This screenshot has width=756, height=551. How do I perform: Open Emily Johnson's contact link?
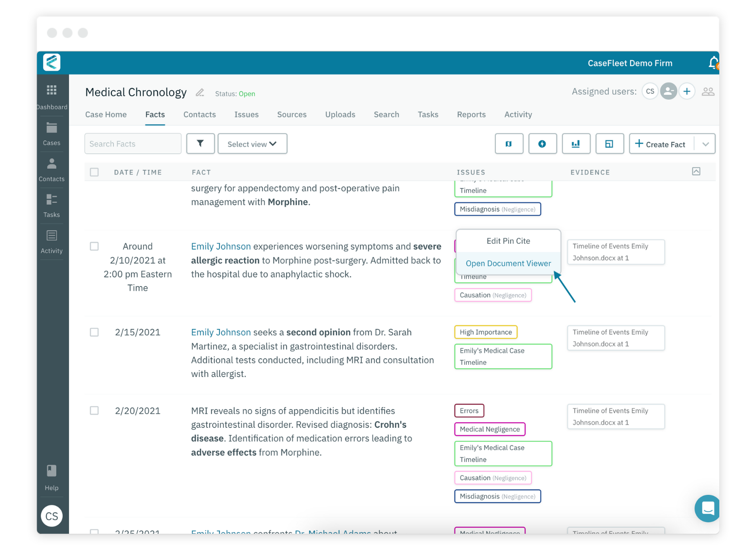(221, 332)
